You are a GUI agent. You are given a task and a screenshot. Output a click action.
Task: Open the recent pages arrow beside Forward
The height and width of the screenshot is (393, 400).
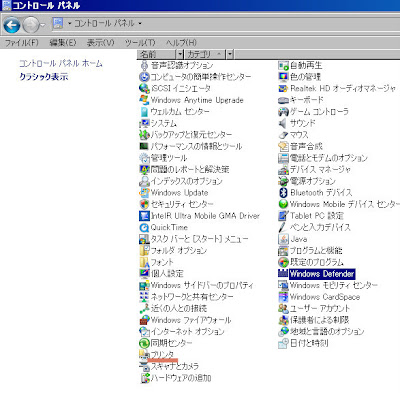(42, 25)
